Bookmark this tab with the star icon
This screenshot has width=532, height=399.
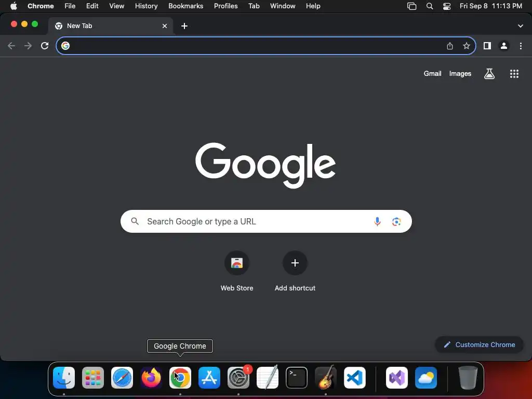click(467, 46)
